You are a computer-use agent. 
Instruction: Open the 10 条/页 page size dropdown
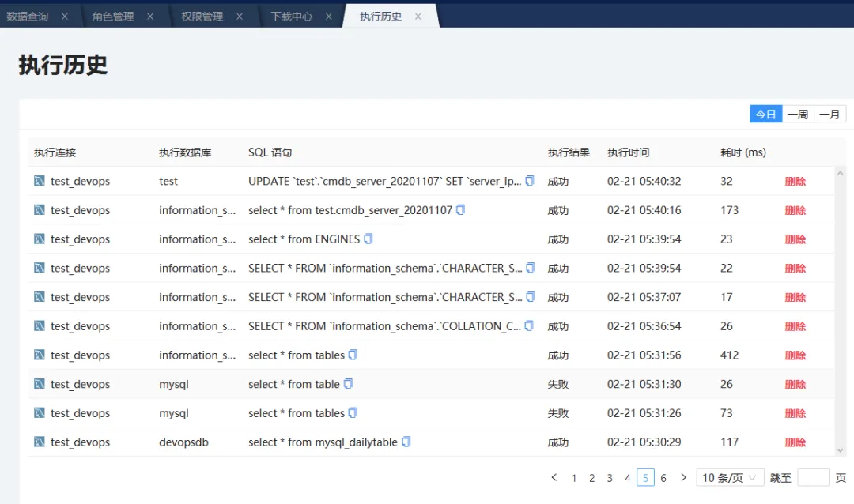coord(731,478)
